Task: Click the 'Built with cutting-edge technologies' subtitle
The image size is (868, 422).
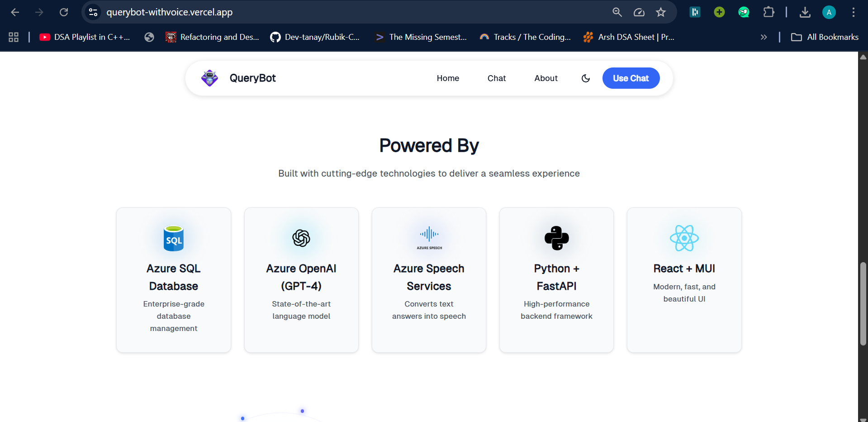Action: (429, 173)
